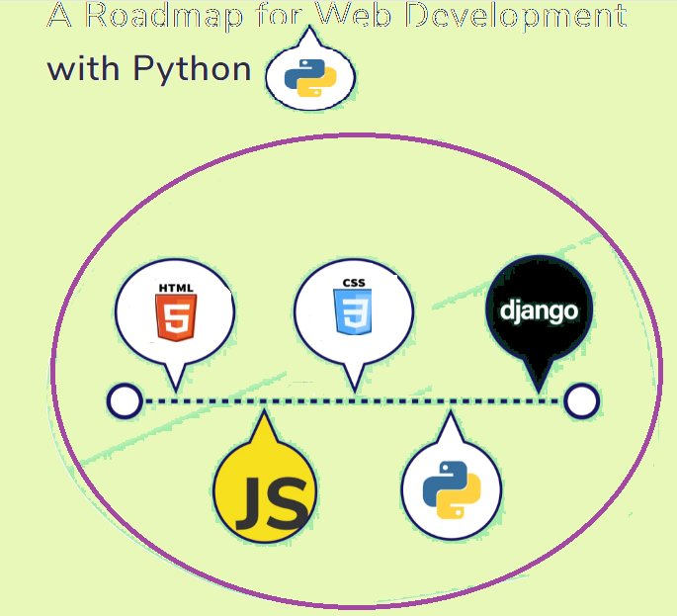Click the pointer tip of the JS bubble

[263, 421]
